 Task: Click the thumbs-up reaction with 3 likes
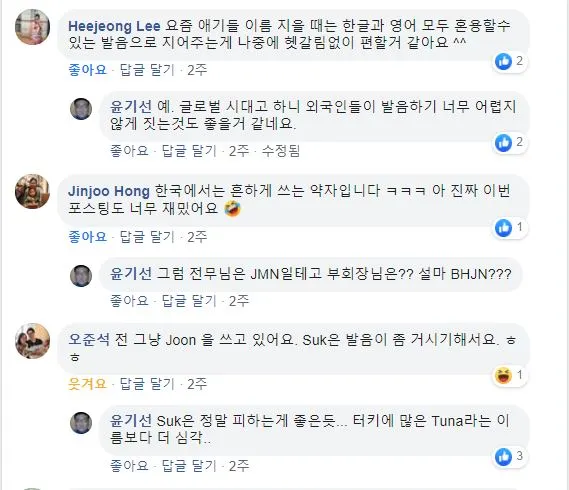[503, 456]
